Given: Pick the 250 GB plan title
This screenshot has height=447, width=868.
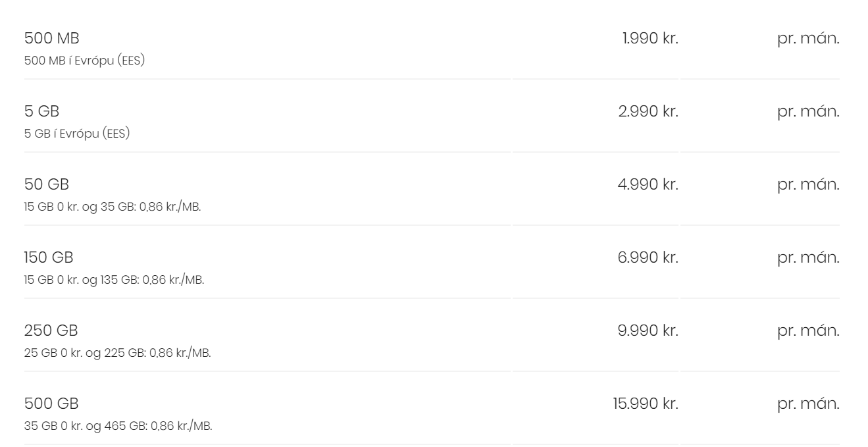Looking at the screenshot, I should point(51,330).
